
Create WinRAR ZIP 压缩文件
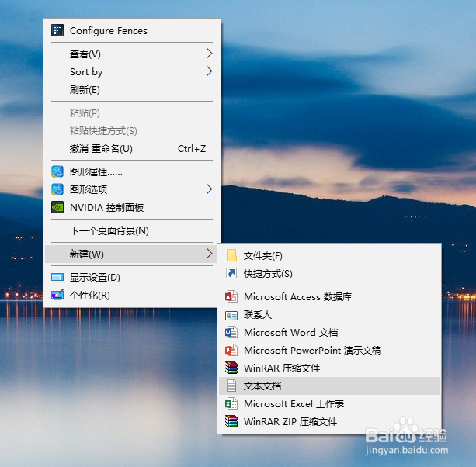[x=329, y=422]
